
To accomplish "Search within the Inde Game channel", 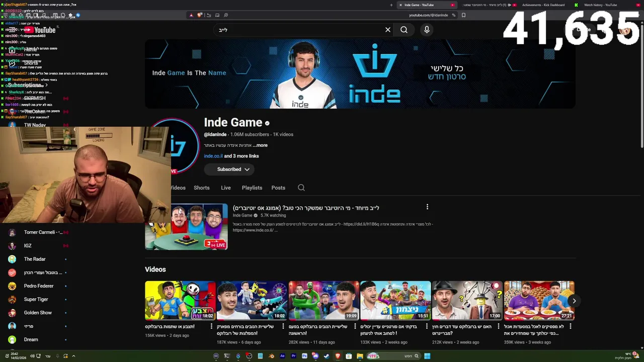I will tap(301, 188).
